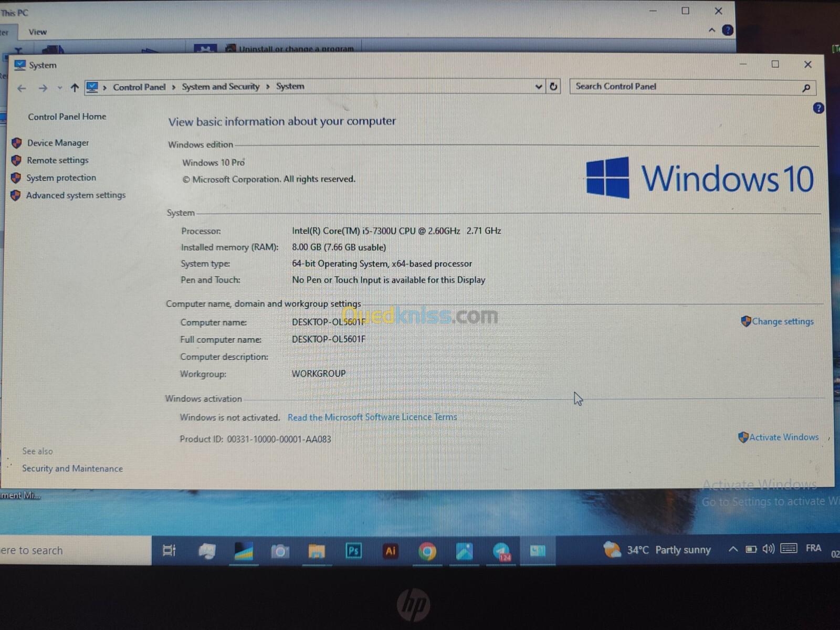Image resolution: width=840 pixels, height=630 pixels.
Task: Select Control Panel in the breadcrumb path
Action: click(139, 87)
